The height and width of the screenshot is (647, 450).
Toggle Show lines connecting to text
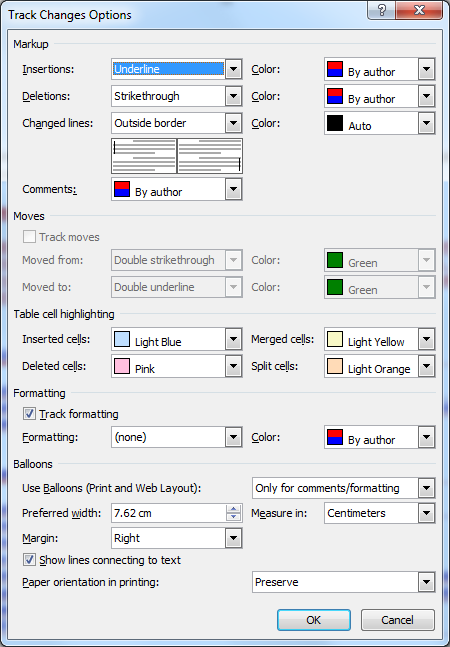pyautogui.click(x=29, y=560)
